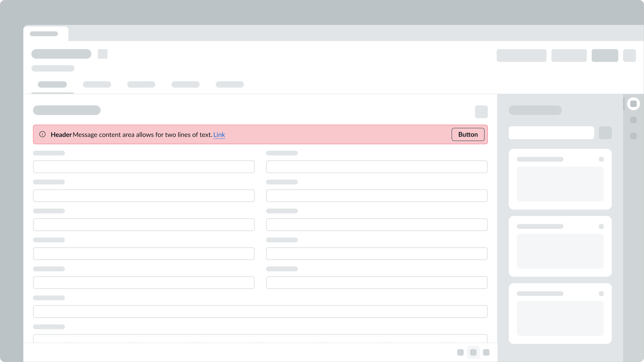Click the info icon in the alert banner
Image resolution: width=644 pixels, height=362 pixels.
click(x=43, y=134)
